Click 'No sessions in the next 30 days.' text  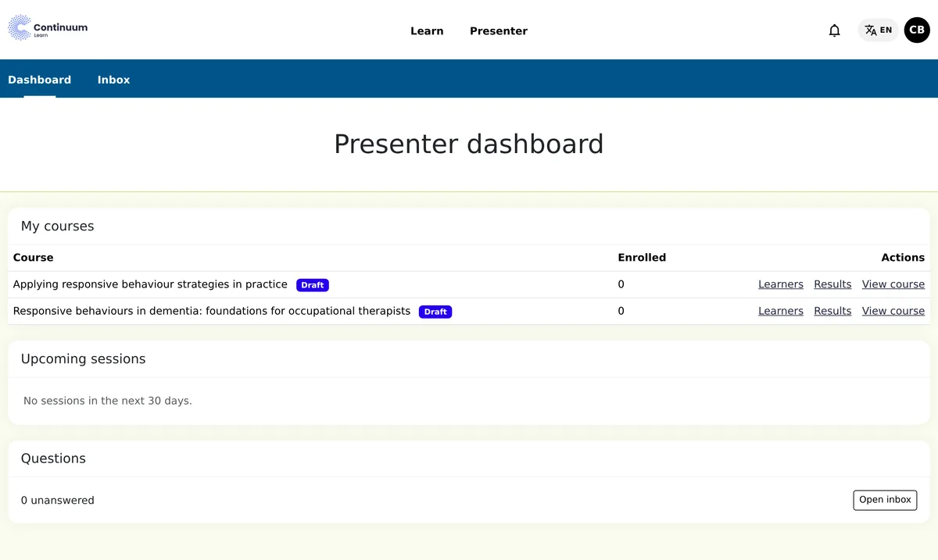108,401
